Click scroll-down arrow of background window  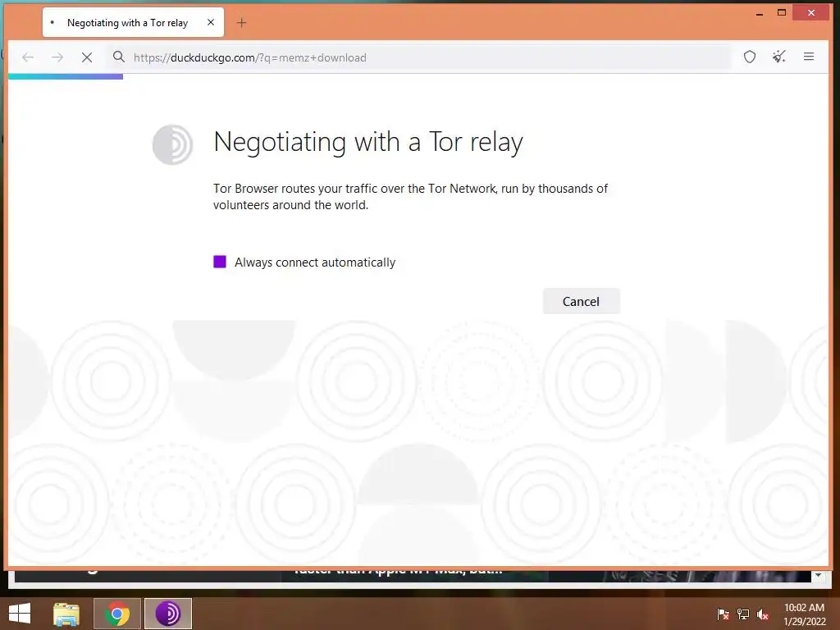[818, 575]
